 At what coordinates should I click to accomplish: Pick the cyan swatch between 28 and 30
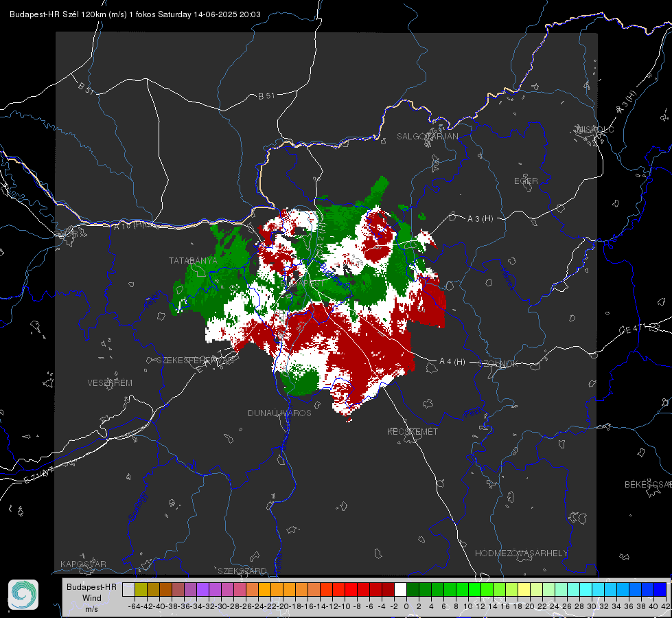(586, 589)
